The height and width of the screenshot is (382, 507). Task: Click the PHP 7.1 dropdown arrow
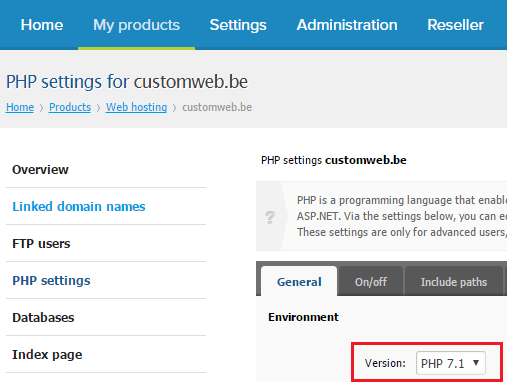(x=476, y=363)
